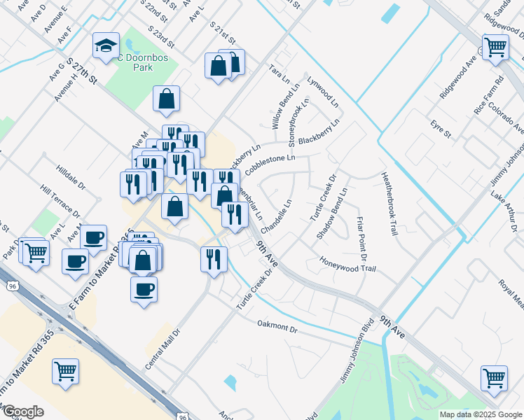Select shopping bag marker near S 21st St
Image resolution: width=524 pixels, height=420 pixels.
pyautogui.click(x=219, y=66)
